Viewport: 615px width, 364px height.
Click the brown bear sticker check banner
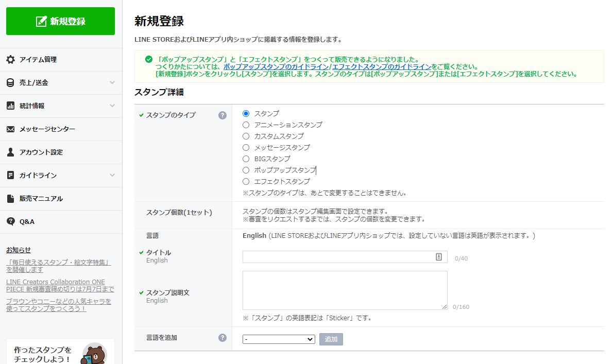tap(60, 352)
